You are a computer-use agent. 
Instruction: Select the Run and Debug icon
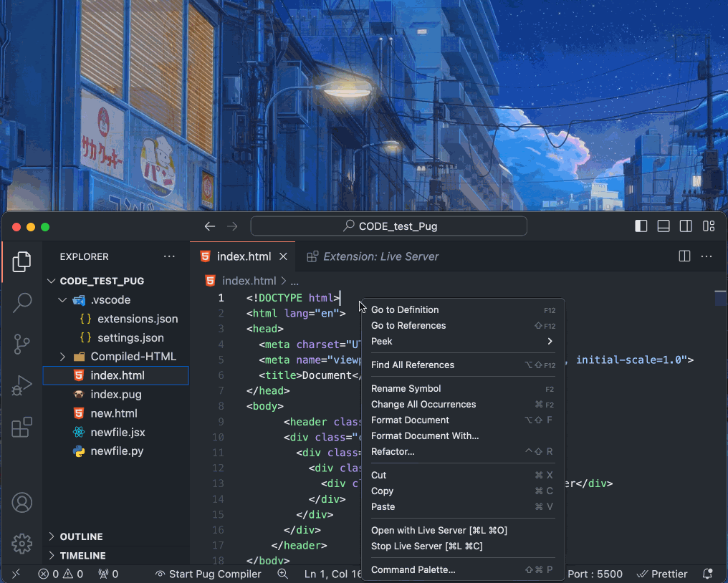tap(22, 383)
